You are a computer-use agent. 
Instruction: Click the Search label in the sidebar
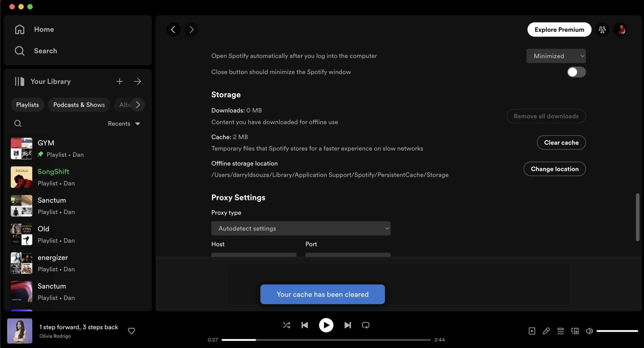coord(45,51)
